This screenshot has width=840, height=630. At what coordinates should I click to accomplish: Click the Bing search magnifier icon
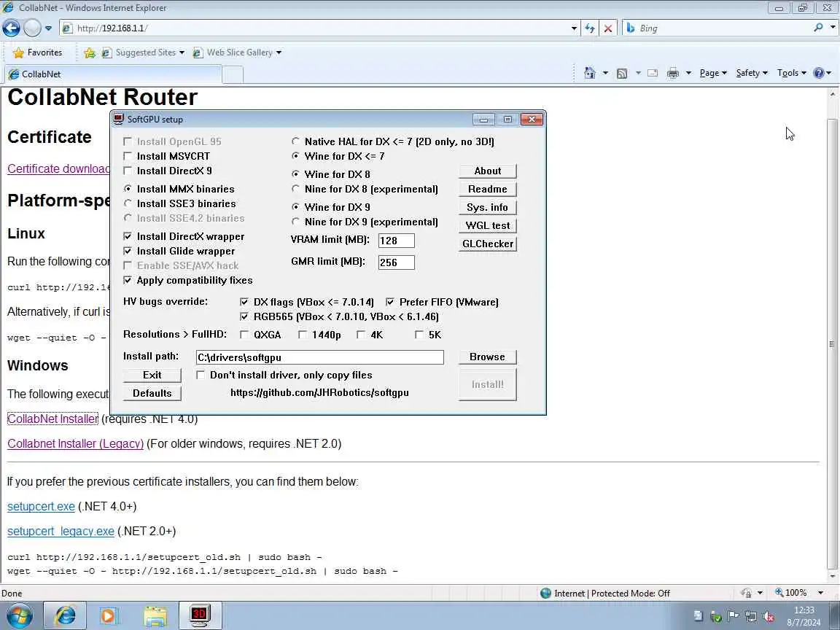coord(818,28)
